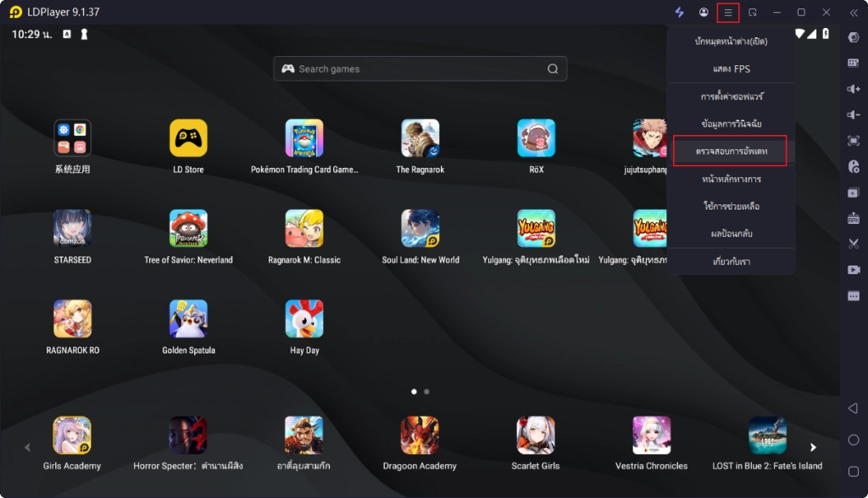Click the Android recents square button

pyautogui.click(x=854, y=472)
